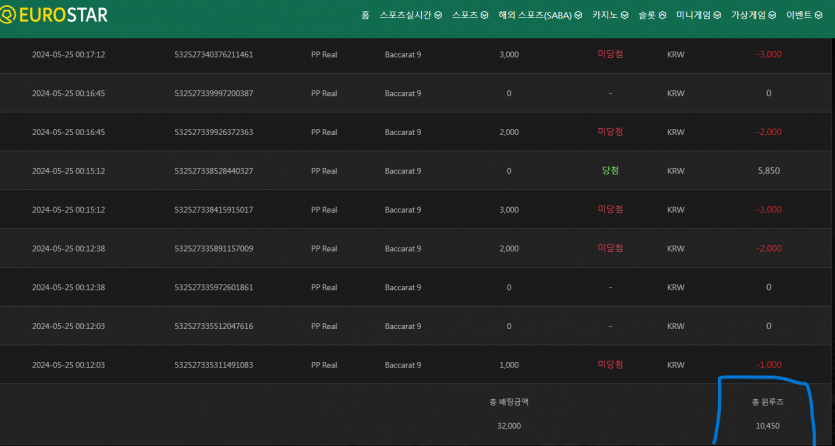Open the EUROSTAR logo home link
The width and height of the screenshot is (835, 446).
[x=54, y=15]
